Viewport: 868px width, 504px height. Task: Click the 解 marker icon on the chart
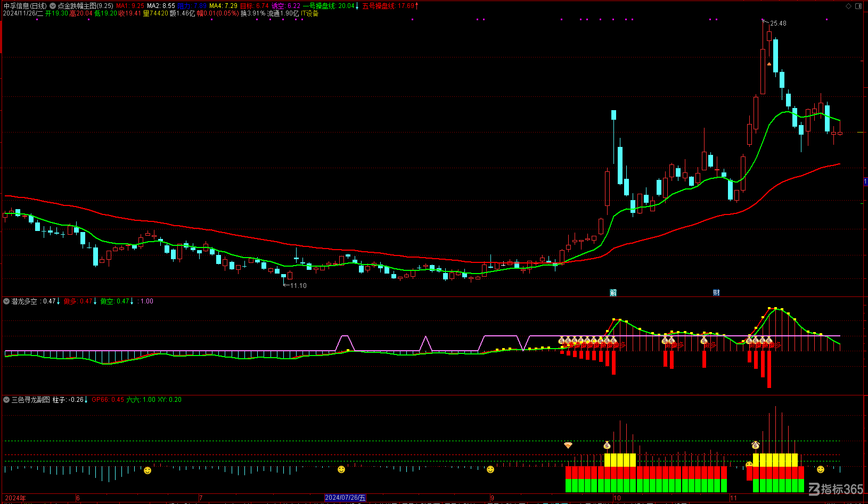613,293
